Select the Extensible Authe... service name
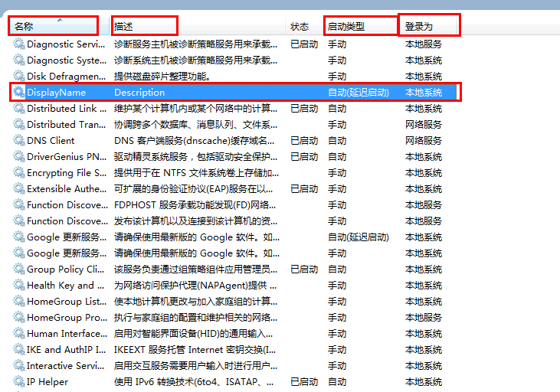The width and height of the screenshot is (560, 392). tap(67, 189)
